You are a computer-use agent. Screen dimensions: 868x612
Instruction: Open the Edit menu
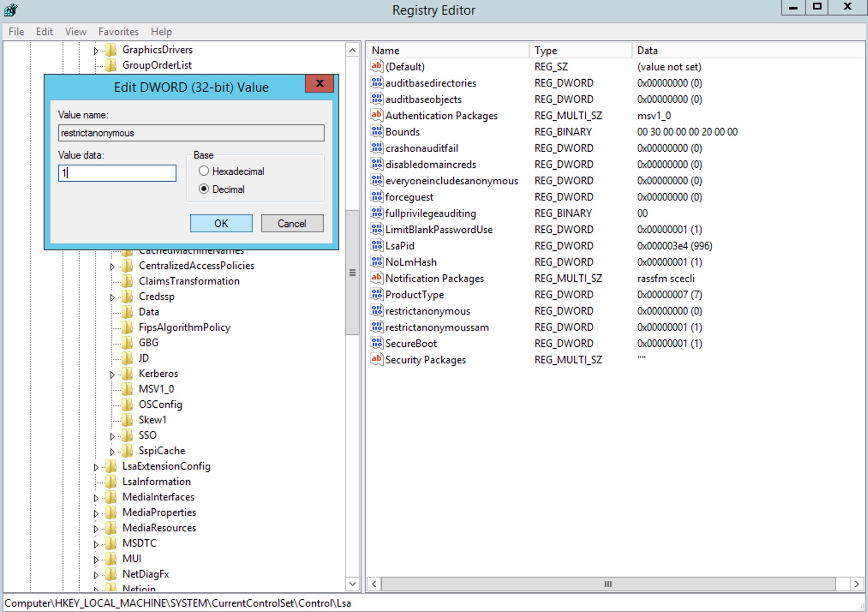coord(44,32)
